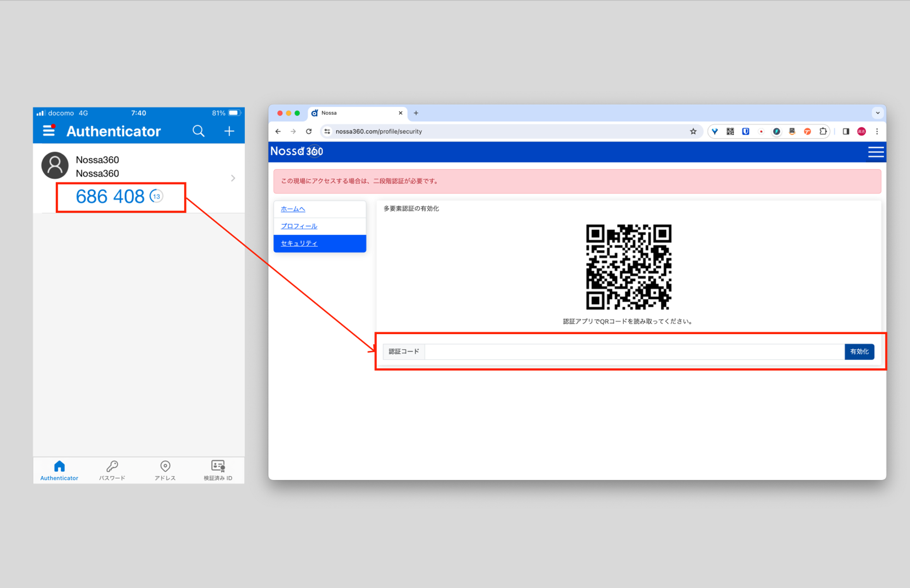Open the Nossa360 account avatar
The height and width of the screenshot is (588, 910).
tap(55, 166)
